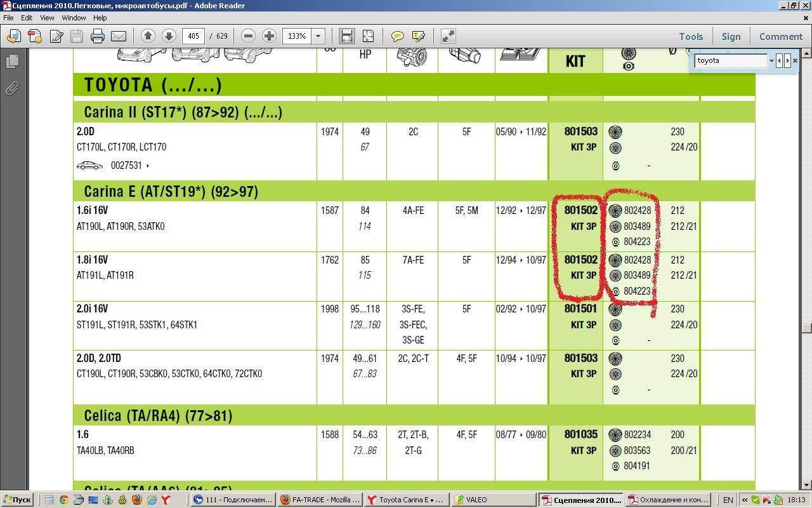The height and width of the screenshot is (508, 812).
Task: Open the find box options dropdown arrow
Action: [771, 60]
